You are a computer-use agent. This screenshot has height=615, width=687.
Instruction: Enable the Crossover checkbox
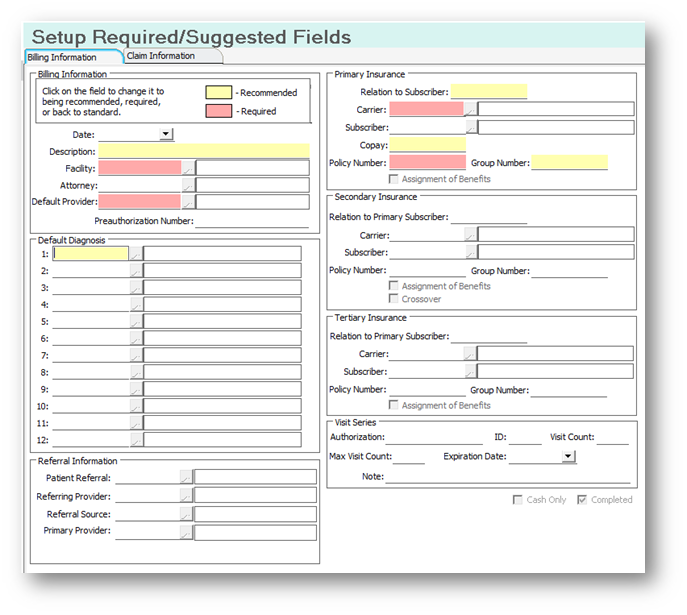[x=394, y=299]
